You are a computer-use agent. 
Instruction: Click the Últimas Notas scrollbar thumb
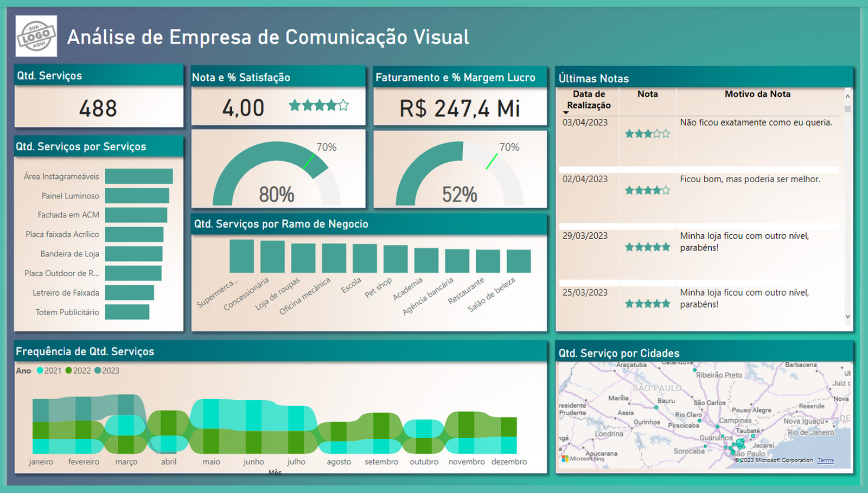[847, 108]
